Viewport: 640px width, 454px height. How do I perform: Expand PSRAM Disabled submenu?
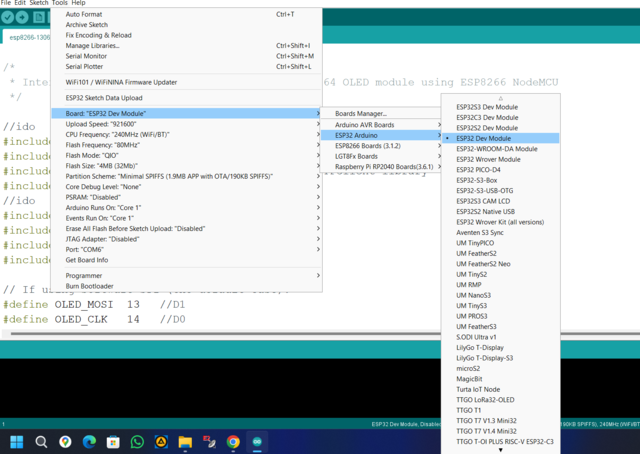[x=187, y=197]
